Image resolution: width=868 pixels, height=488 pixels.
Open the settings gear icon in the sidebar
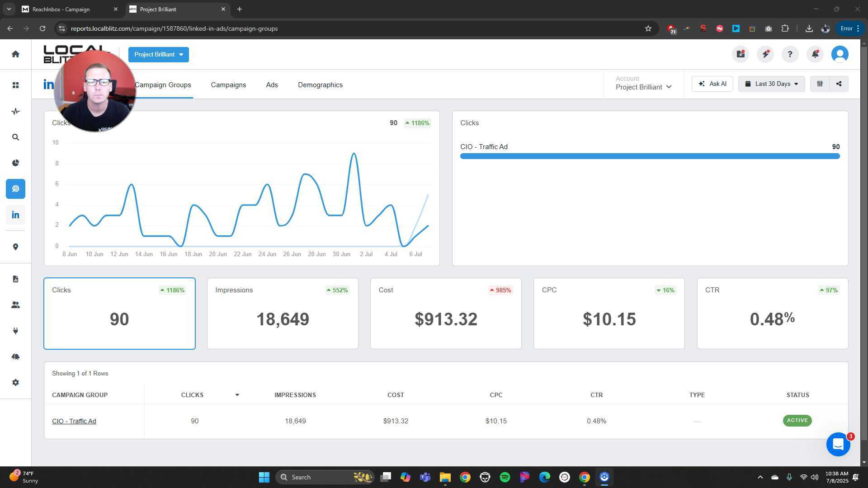[15, 383]
